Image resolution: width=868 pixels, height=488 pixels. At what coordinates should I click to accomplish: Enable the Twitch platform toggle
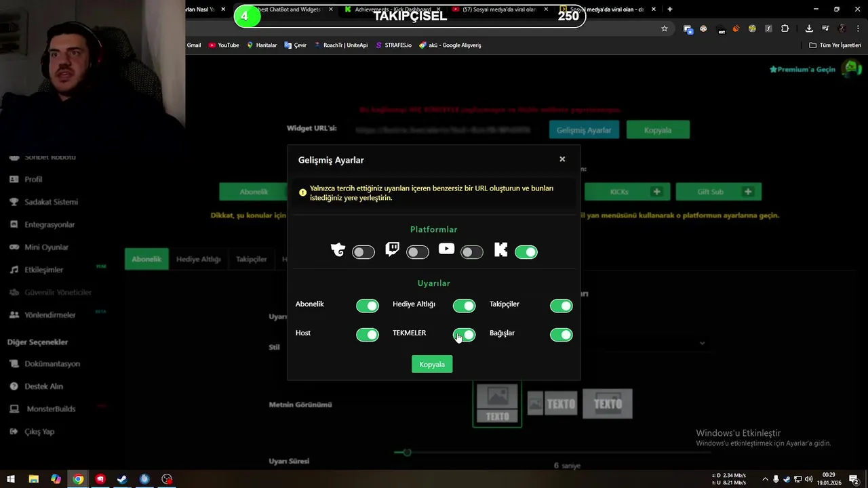coord(418,253)
